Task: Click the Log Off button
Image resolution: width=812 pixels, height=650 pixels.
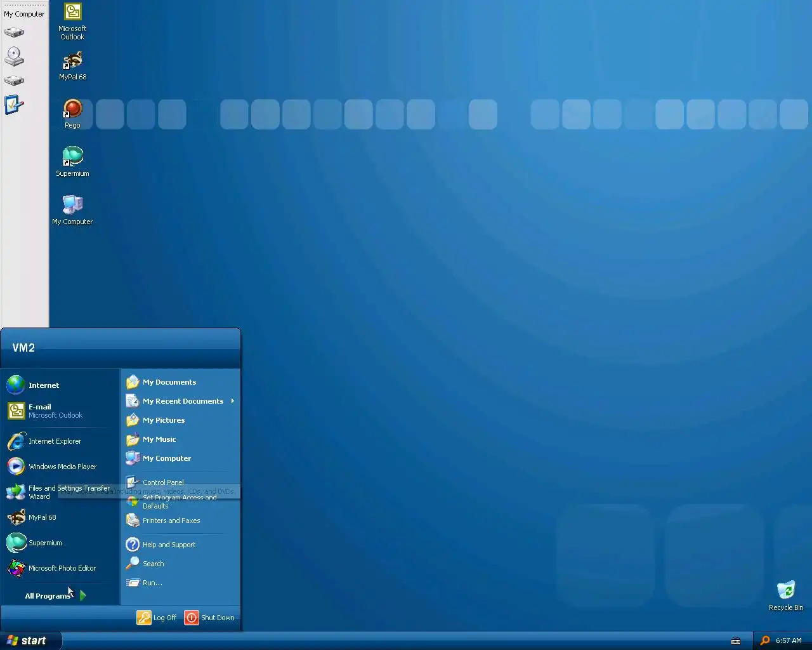Action: (157, 618)
